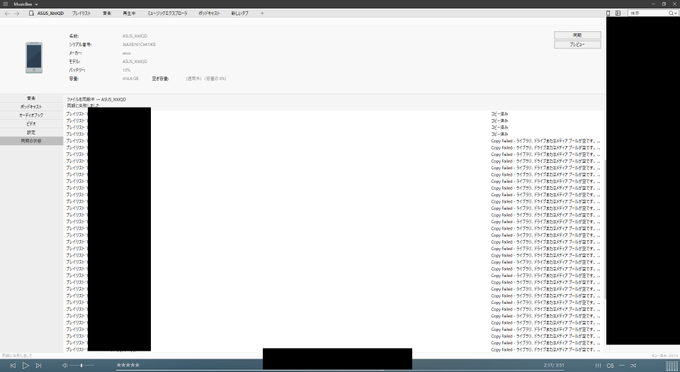The height and width of the screenshot is (372, 680).
Task: Add a new tab with plus button
Action: point(262,13)
